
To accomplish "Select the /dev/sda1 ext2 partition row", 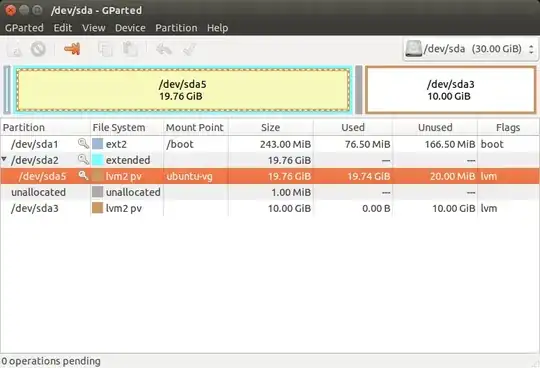I will coord(270,144).
